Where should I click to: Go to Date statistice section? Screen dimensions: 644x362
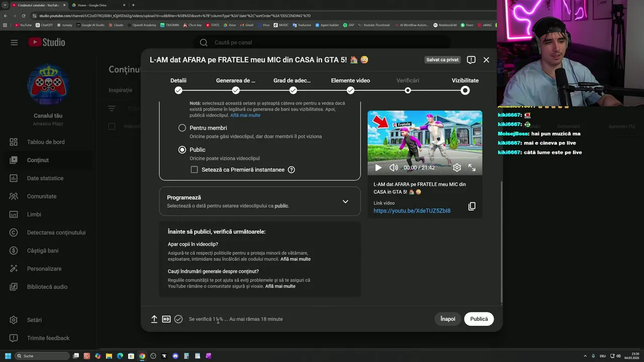[46, 178]
